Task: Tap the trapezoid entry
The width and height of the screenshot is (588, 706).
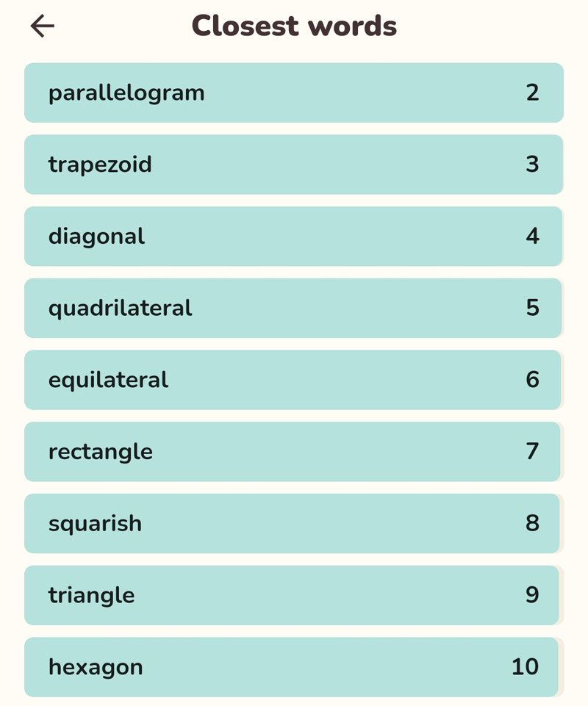Action: [294, 165]
